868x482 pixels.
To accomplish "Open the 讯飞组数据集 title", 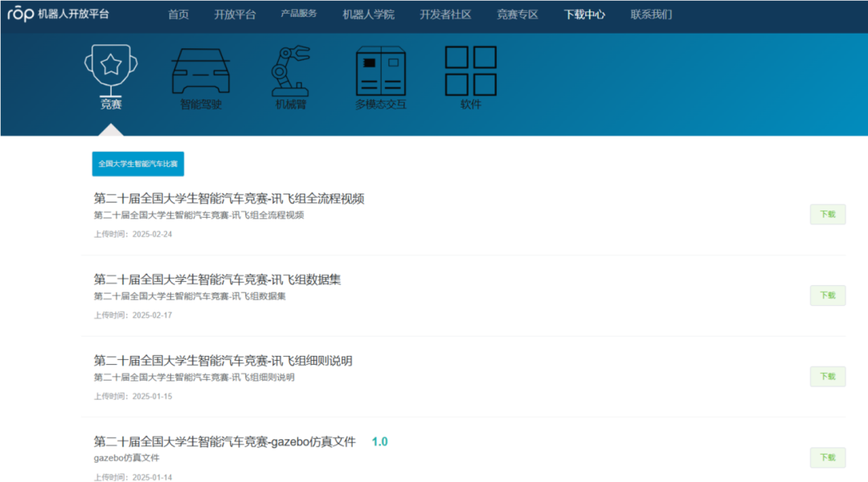I will click(x=217, y=280).
